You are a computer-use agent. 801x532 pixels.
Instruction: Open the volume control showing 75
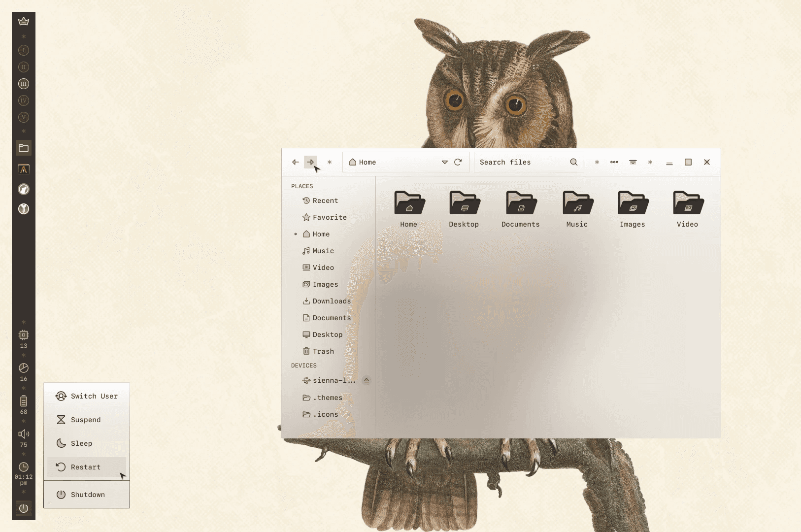[24, 438]
